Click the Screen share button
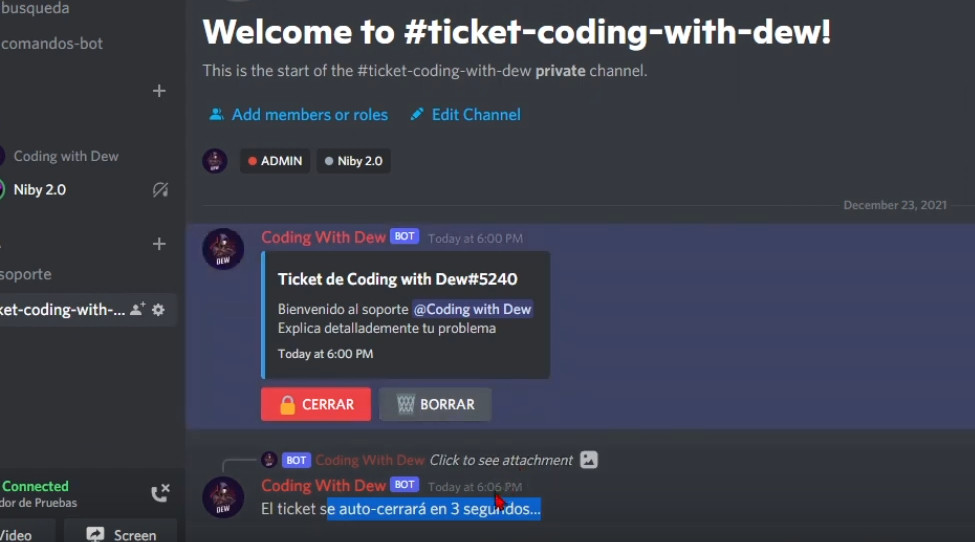 121,535
